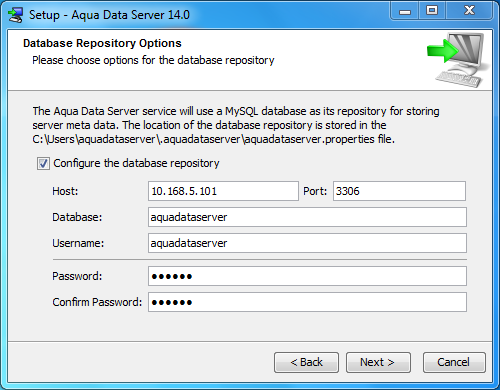Click the Aqua Data Server setup title bar icon
Screen dimensions: 500x390
[x=15, y=15]
